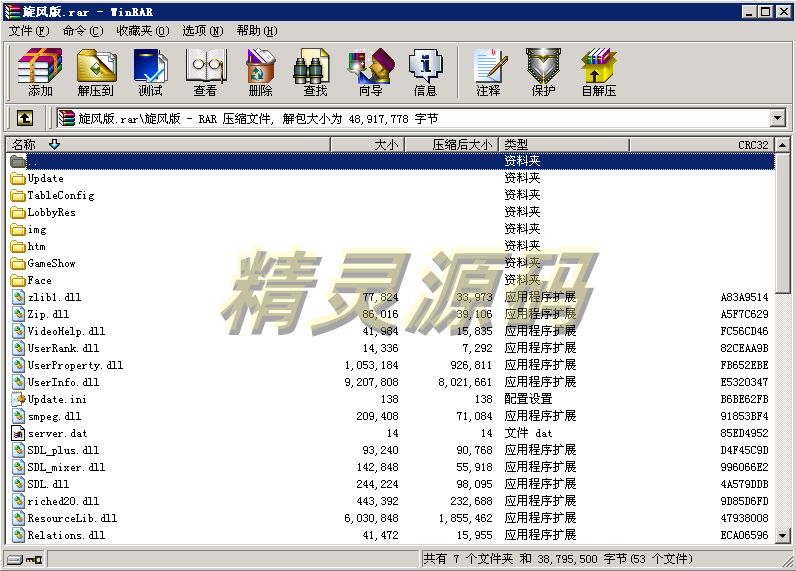Click the server.dat file icon
The height and width of the screenshot is (571, 796).
pos(18,433)
